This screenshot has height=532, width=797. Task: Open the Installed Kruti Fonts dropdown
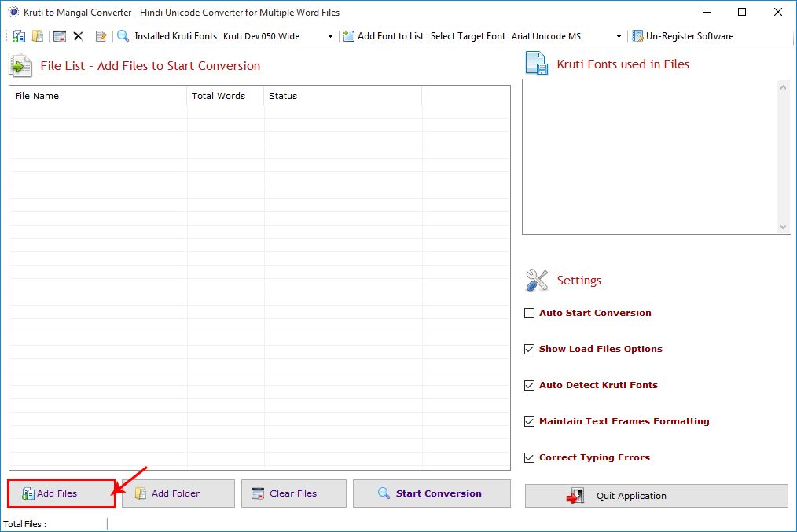pyautogui.click(x=277, y=36)
